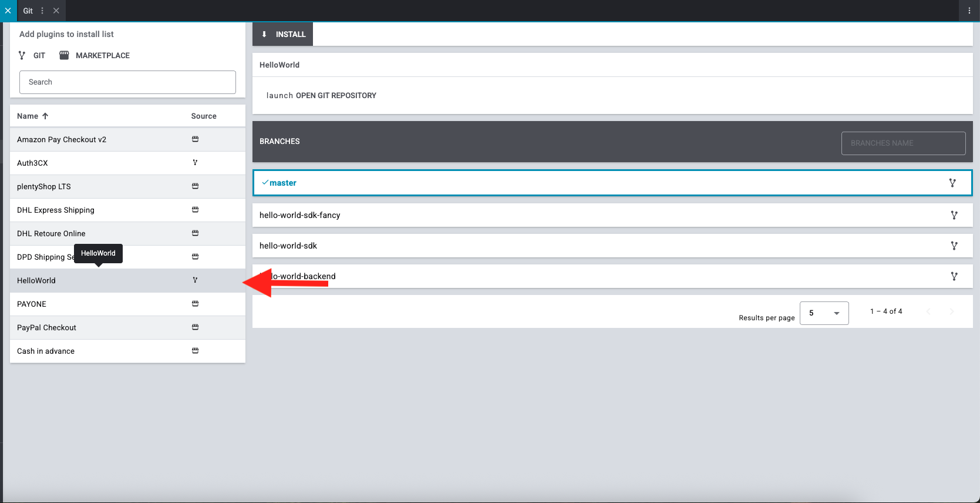Select the hello-world-sdk-fancy branch

[612, 215]
